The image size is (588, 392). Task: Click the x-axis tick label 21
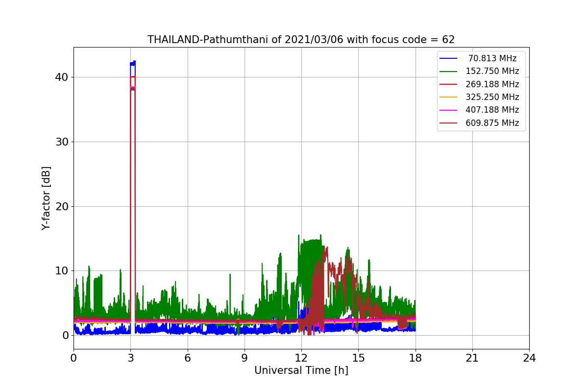pos(472,358)
